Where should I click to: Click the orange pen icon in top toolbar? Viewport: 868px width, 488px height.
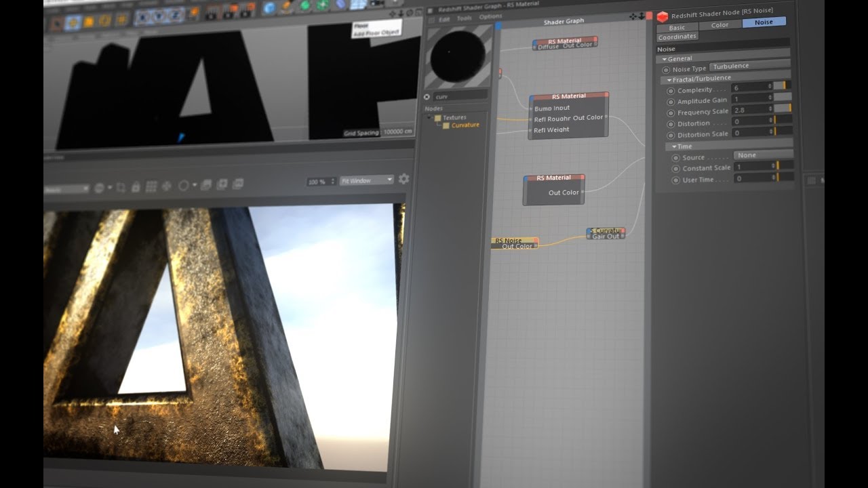(x=286, y=6)
